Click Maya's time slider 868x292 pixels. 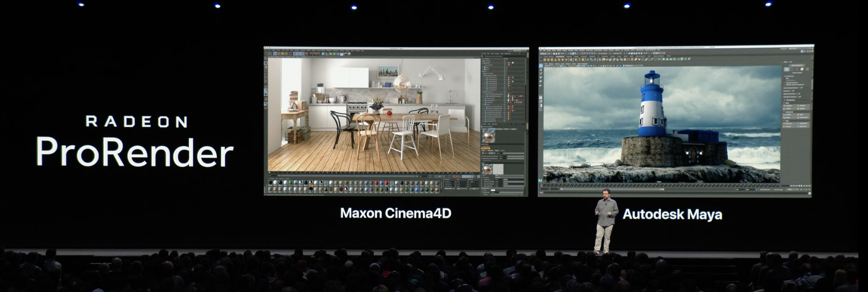pos(660,186)
